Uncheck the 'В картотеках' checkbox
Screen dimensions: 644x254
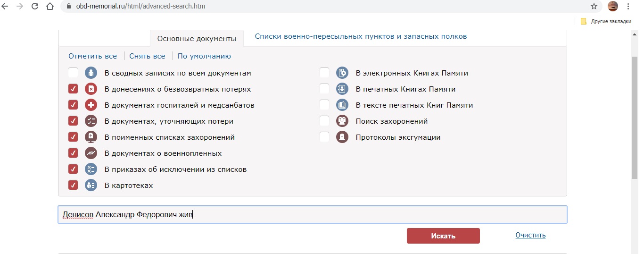[73, 186]
